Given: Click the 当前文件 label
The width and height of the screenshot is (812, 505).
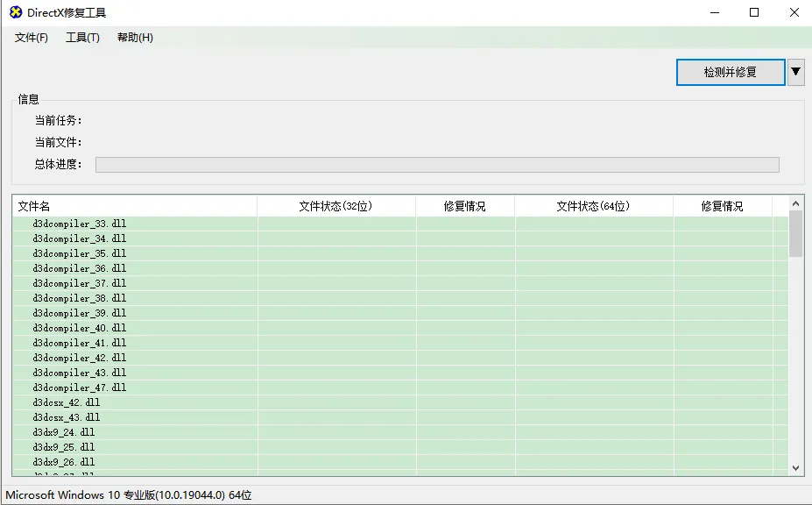Looking at the screenshot, I should tap(58, 143).
